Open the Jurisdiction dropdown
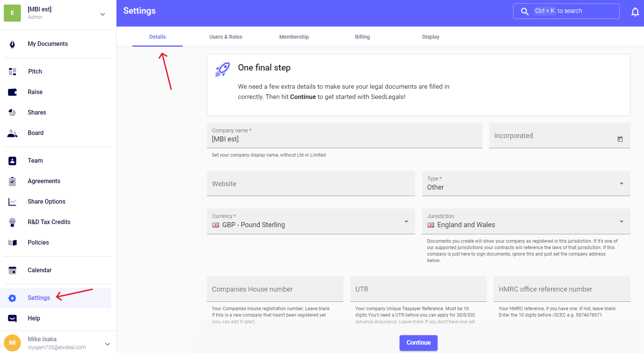 [621, 222]
